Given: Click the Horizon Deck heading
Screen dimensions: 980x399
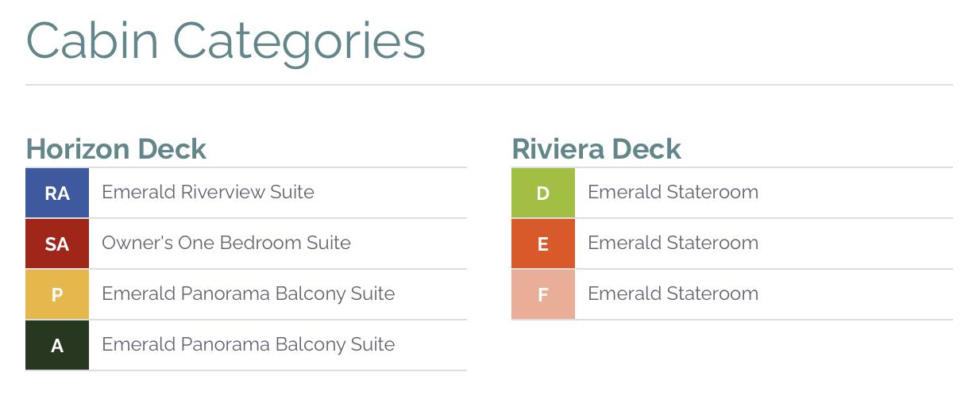Looking at the screenshot, I should coord(116,149).
